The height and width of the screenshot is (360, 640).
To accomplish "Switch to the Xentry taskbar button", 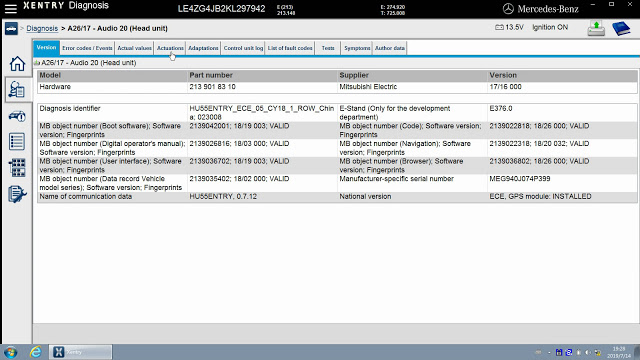I will pos(81,352).
